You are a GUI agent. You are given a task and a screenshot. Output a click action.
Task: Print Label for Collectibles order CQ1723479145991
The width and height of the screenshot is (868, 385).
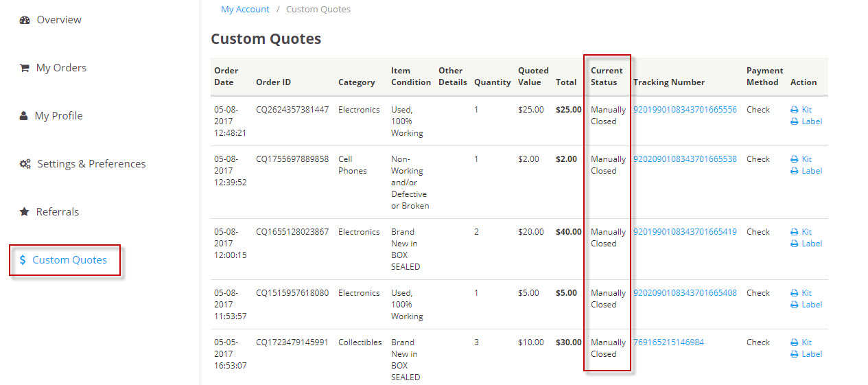[811, 354]
